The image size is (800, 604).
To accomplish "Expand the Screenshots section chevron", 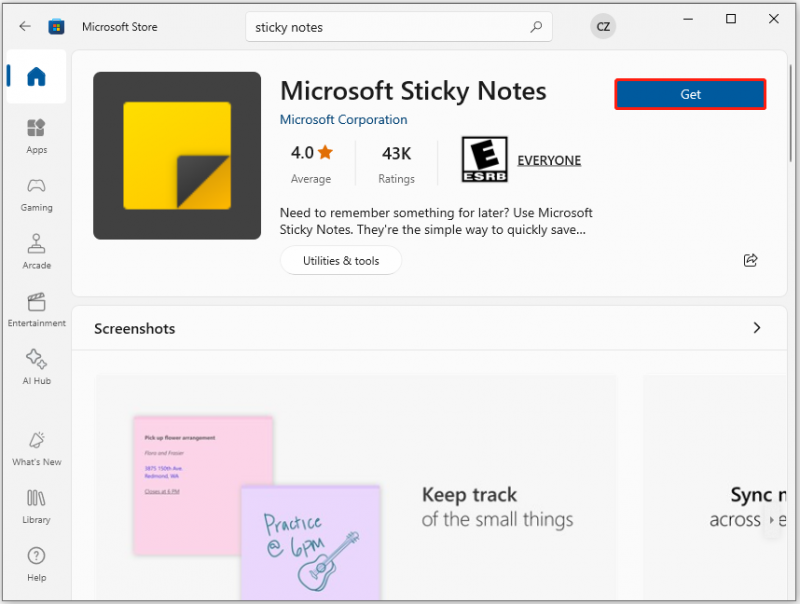I will [x=757, y=328].
